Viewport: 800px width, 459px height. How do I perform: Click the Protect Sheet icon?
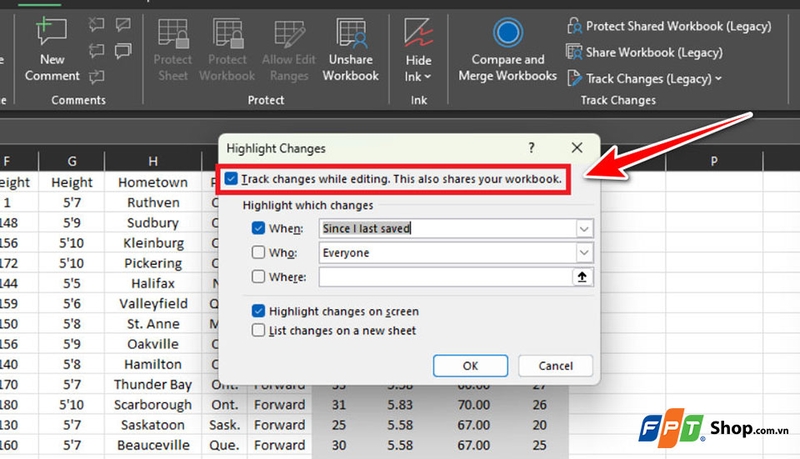(x=173, y=34)
